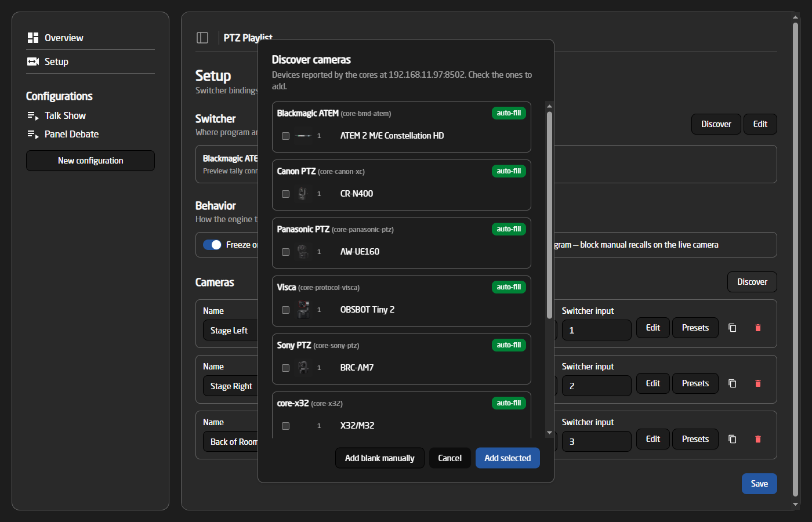Create a New configuration

(90, 161)
